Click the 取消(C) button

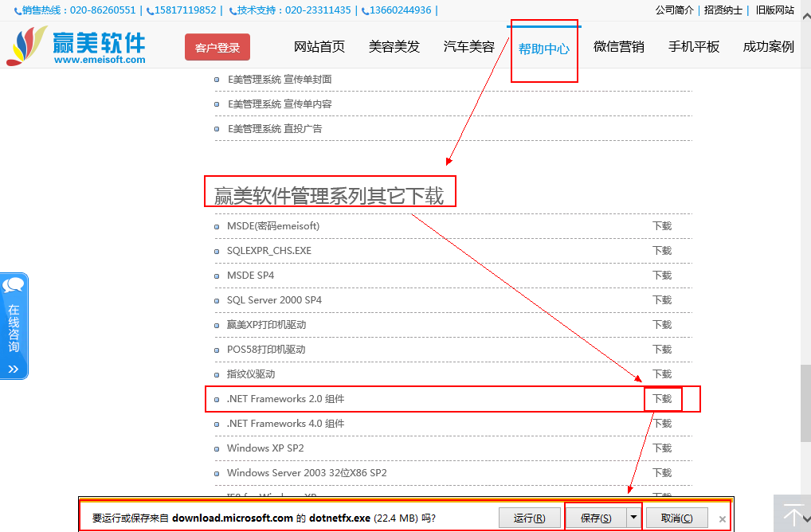[676, 518]
